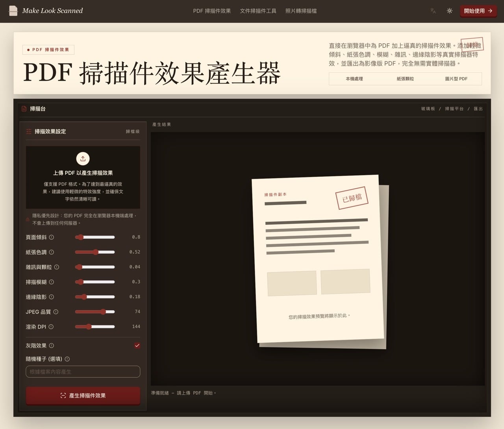Toggle the light/dark theme sun icon

[x=450, y=11]
